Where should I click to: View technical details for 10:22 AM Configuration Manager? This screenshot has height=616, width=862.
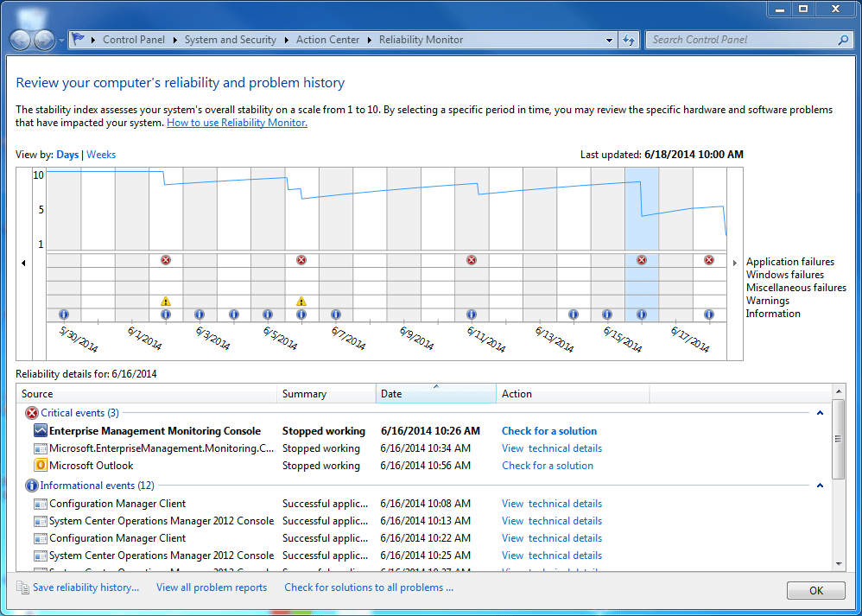point(552,538)
